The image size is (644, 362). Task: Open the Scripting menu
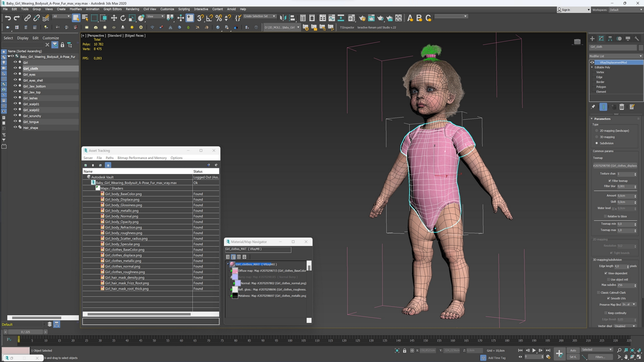pyautogui.click(x=184, y=9)
